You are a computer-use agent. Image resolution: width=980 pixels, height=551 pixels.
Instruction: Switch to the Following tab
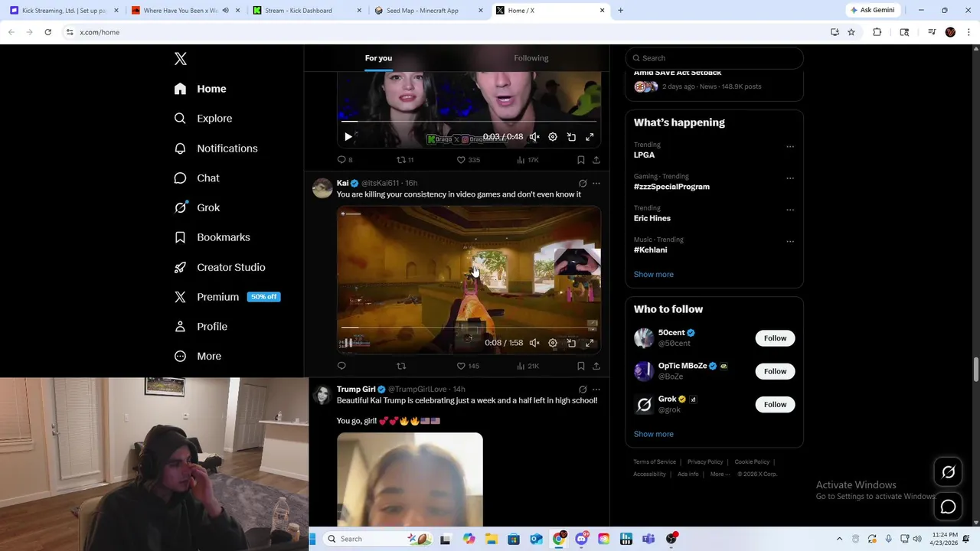pos(531,58)
